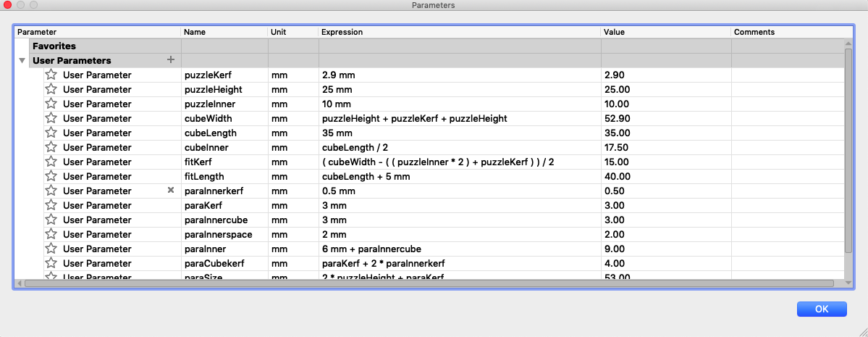
Task: Click the star icon beside paraKerf
Action: point(51,205)
